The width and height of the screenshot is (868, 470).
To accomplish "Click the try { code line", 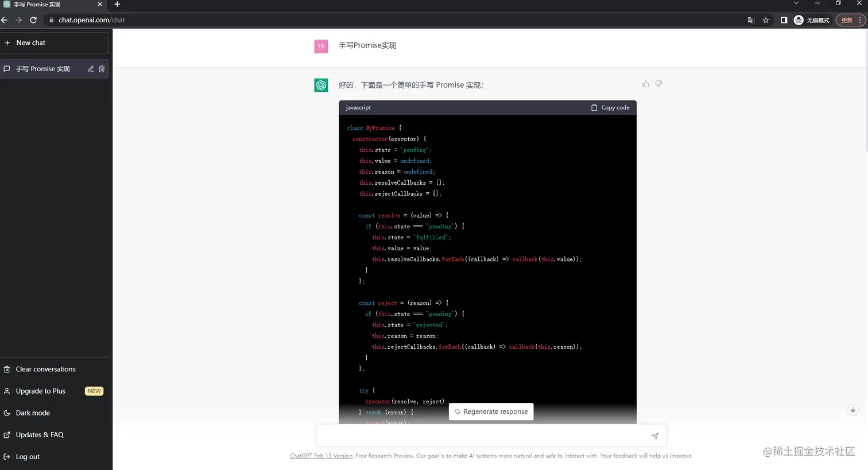I will point(367,390).
